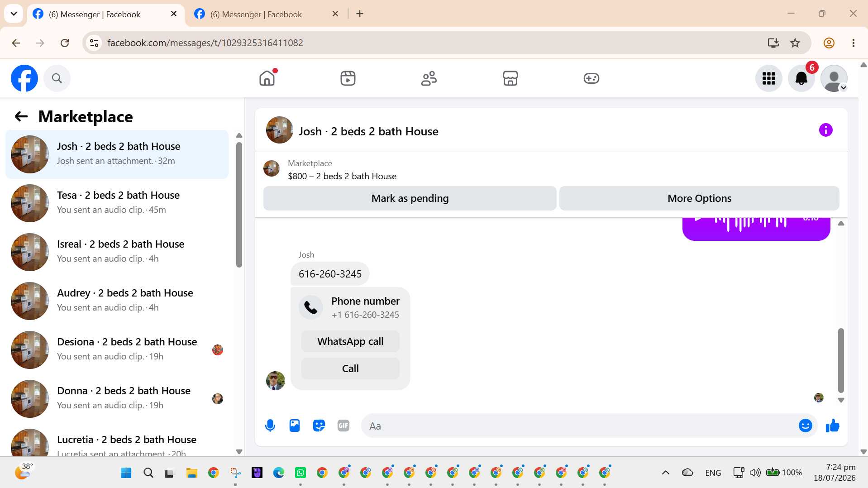Start a WhatsApp call
The height and width of the screenshot is (488, 868).
pyautogui.click(x=350, y=341)
